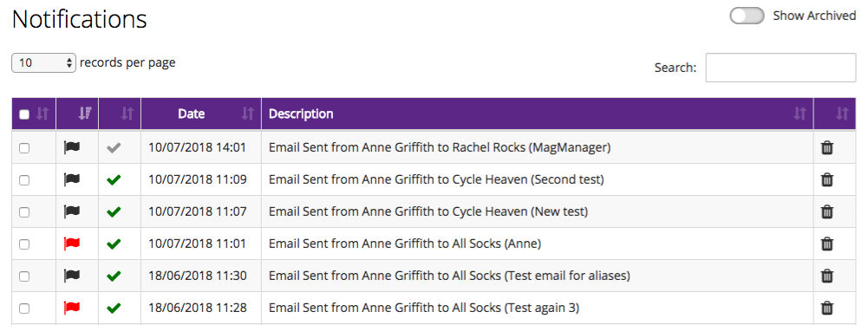Delete the Rachel Rocks (MagManager) notification
The height and width of the screenshot is (325, 868).
click(827, 148)
